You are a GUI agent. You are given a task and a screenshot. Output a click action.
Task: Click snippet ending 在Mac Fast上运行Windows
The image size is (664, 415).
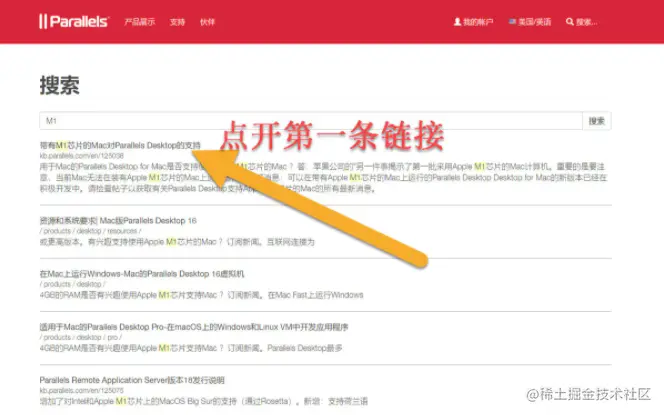click(x=201, y=295)
